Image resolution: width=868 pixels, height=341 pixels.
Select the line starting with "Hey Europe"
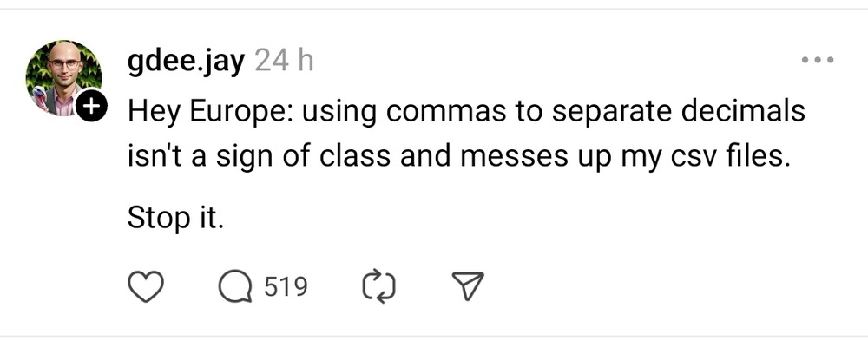466,113
